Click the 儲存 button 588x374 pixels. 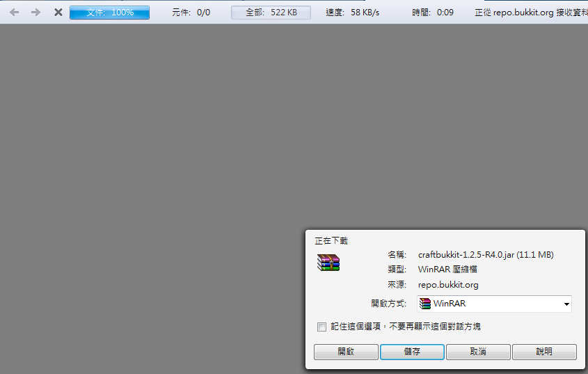[x=412, y=352]
